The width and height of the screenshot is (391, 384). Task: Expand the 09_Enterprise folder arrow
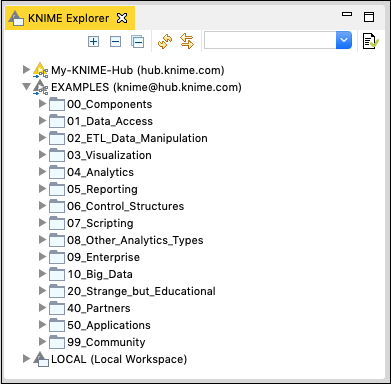[42, 257]
